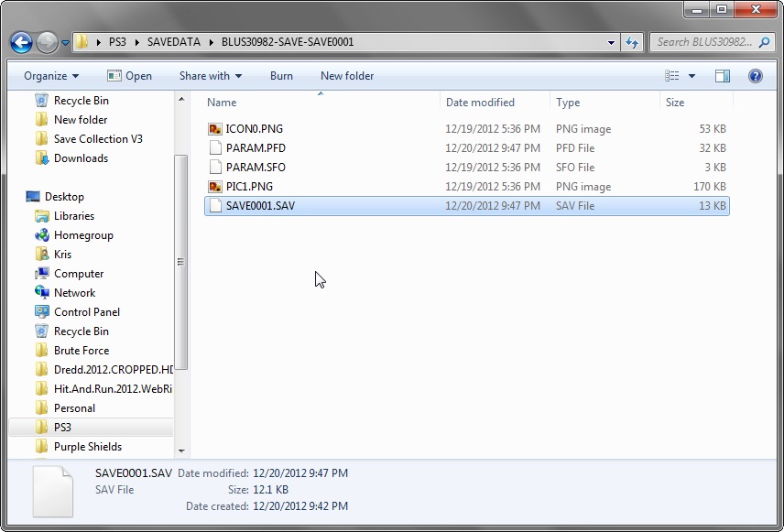Select Desktop in the navigation pane
The height and width of the screenshot is (532, 784).
click(64, 197)
